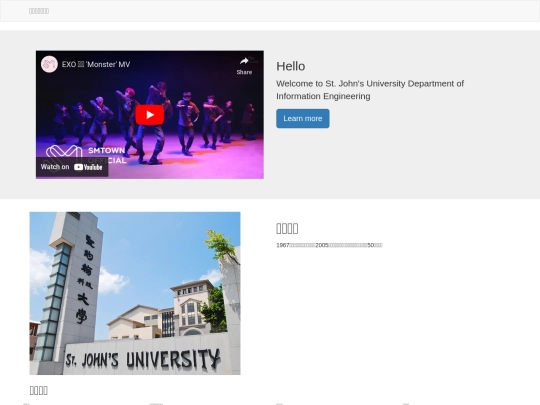
Task: Click the St. John's University campus photo
Action: pos(135,293)
